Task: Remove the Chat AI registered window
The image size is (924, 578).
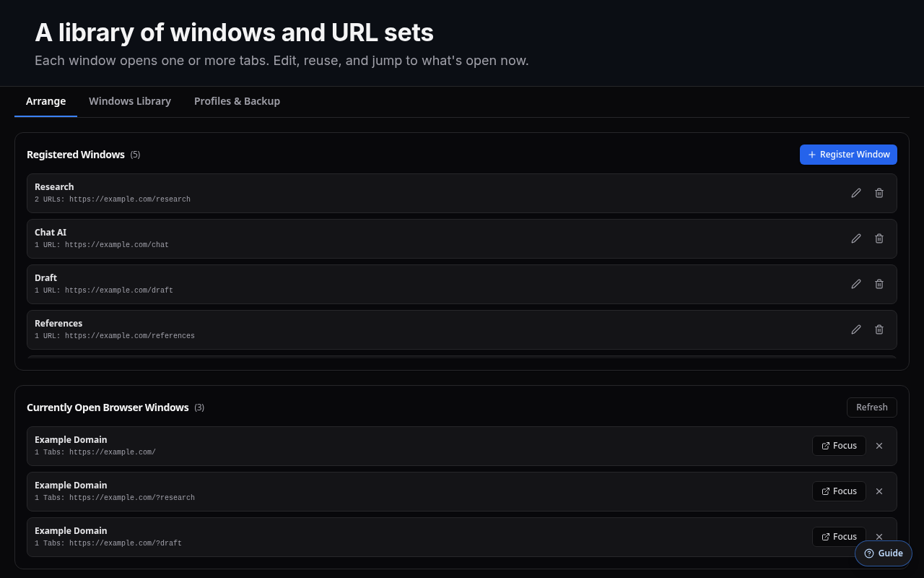Action: (x=879, y=238)
